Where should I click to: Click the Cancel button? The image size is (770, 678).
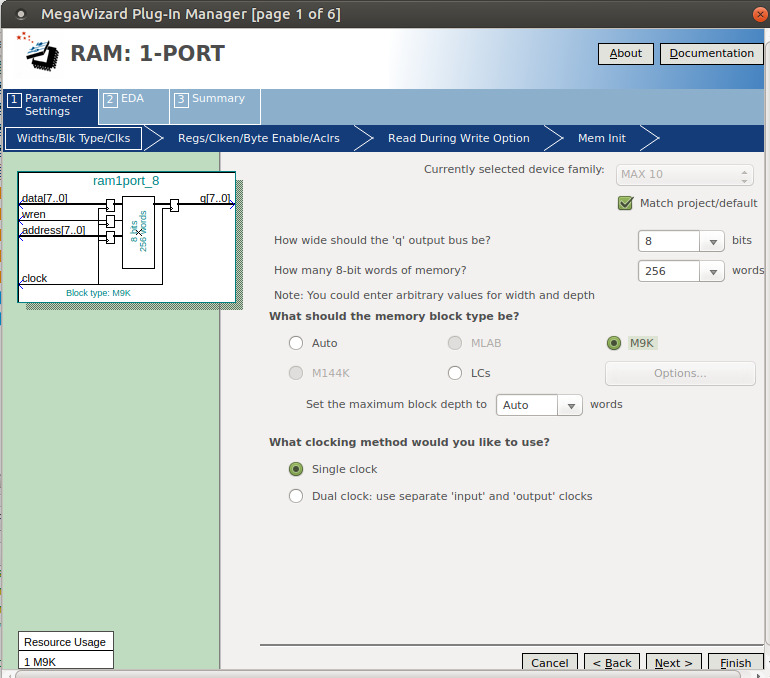tap(550, 663)
